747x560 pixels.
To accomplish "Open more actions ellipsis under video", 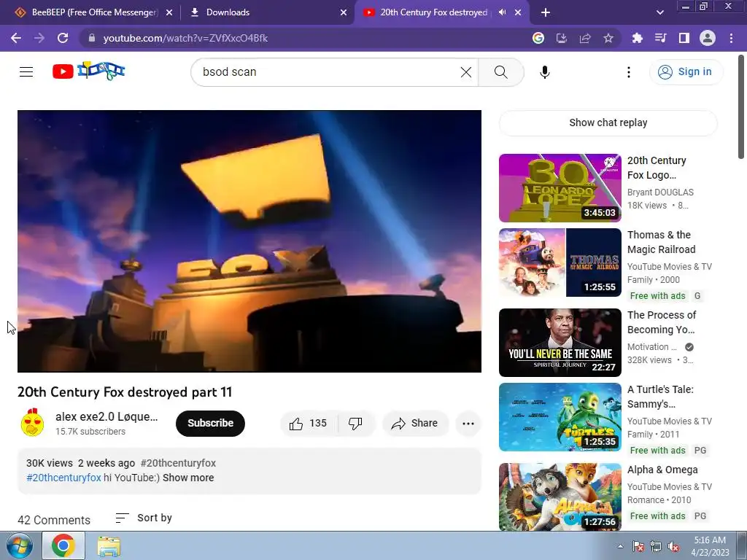I will (x=468, y=424).
